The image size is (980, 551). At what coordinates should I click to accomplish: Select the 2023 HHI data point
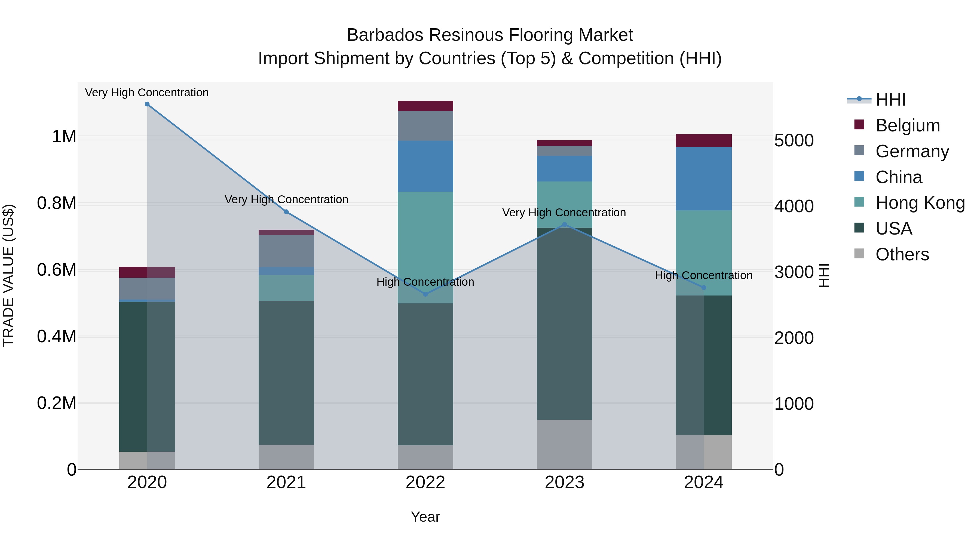tap(565, 224)
